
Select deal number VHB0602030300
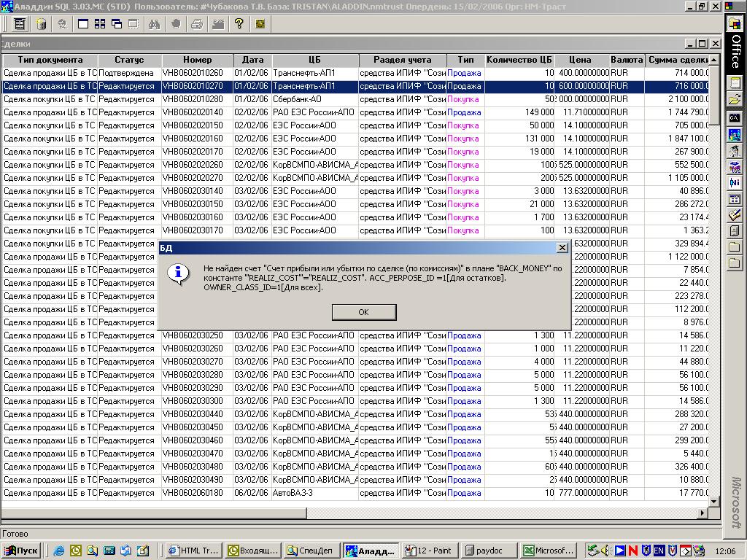click(193, 401)
